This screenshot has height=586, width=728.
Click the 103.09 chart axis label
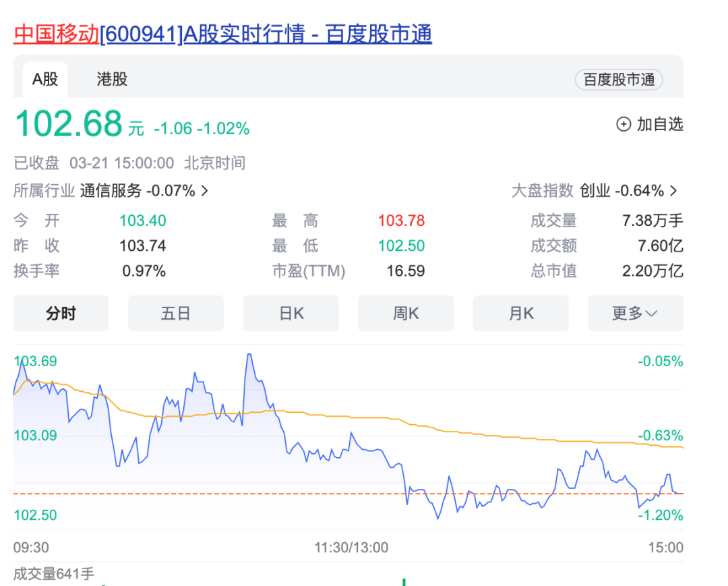click(x=35, y=436)
